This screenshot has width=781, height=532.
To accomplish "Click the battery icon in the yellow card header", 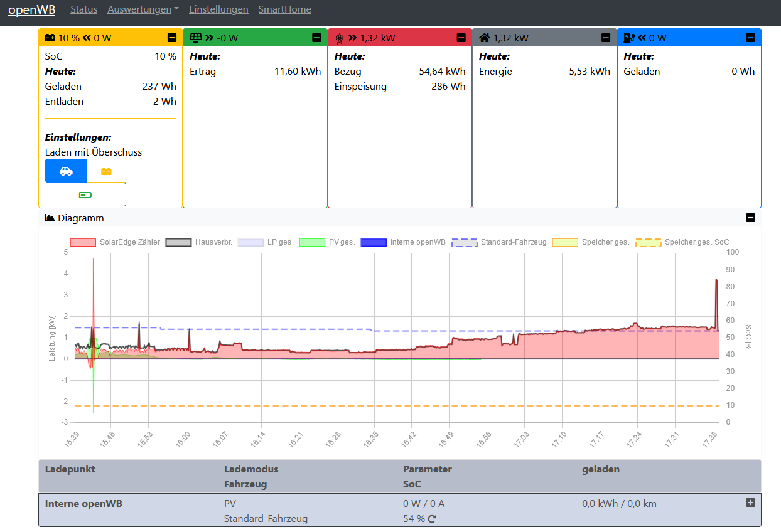I will [x=50, y=38].
